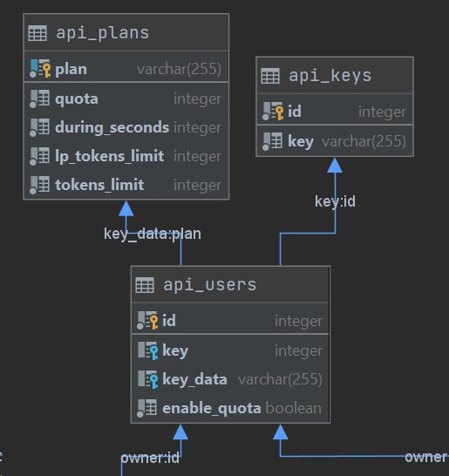The width and height of the screenshot is (449, 476).
Task: Click the arrowhead pointing into api_keys
Action: pyautogui.click(x=335, y=166)
